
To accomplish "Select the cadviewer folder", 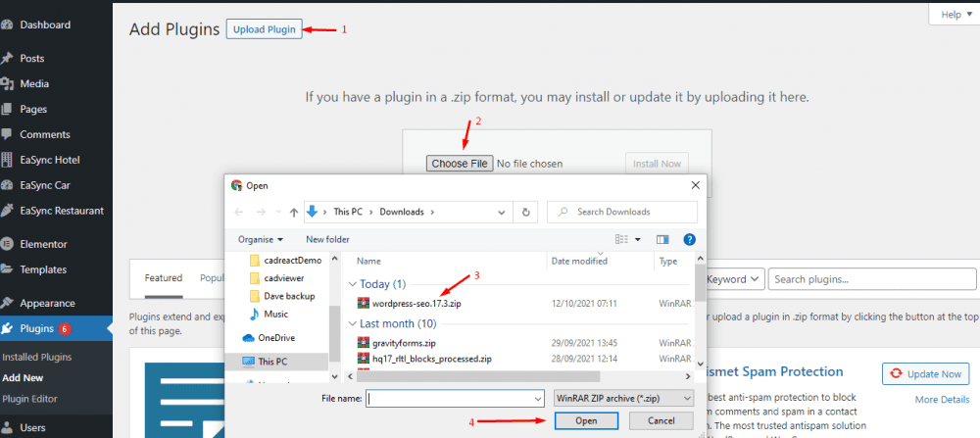I will point(277,278).
